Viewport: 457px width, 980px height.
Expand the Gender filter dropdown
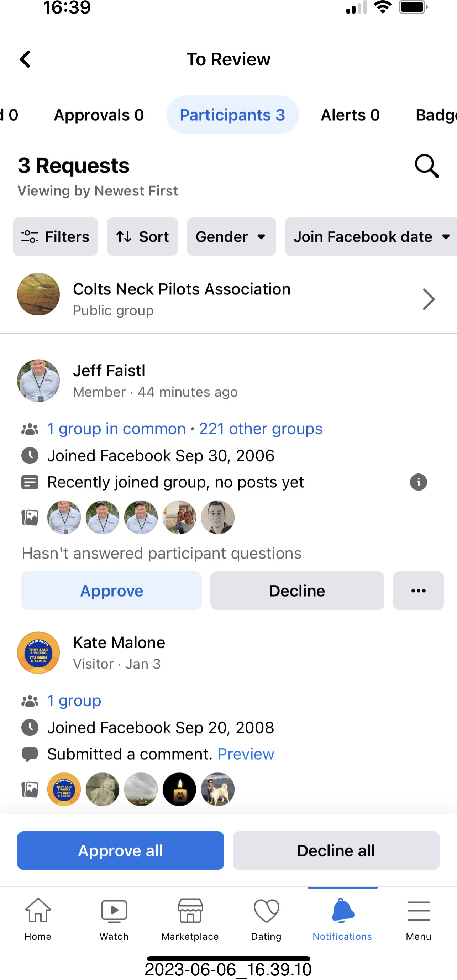(231, 237)
